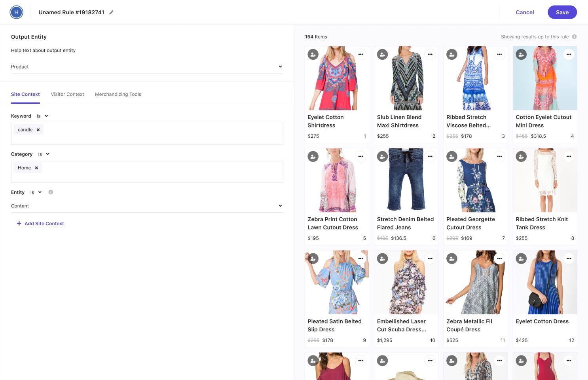Open more options on Eyelet Cotton Shirtdress
Image resolution: width=588 pixels, height=380 pixels.
tap(360, 54)
